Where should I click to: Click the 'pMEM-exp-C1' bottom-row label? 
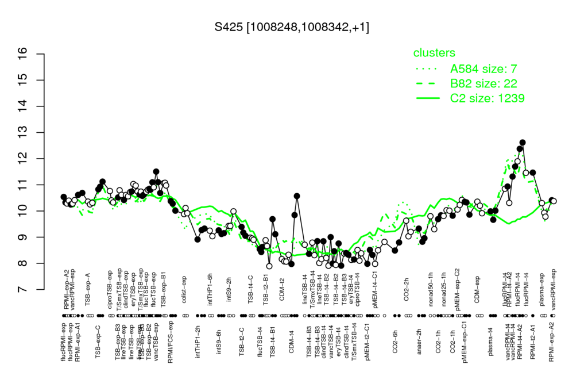(465, 342)
